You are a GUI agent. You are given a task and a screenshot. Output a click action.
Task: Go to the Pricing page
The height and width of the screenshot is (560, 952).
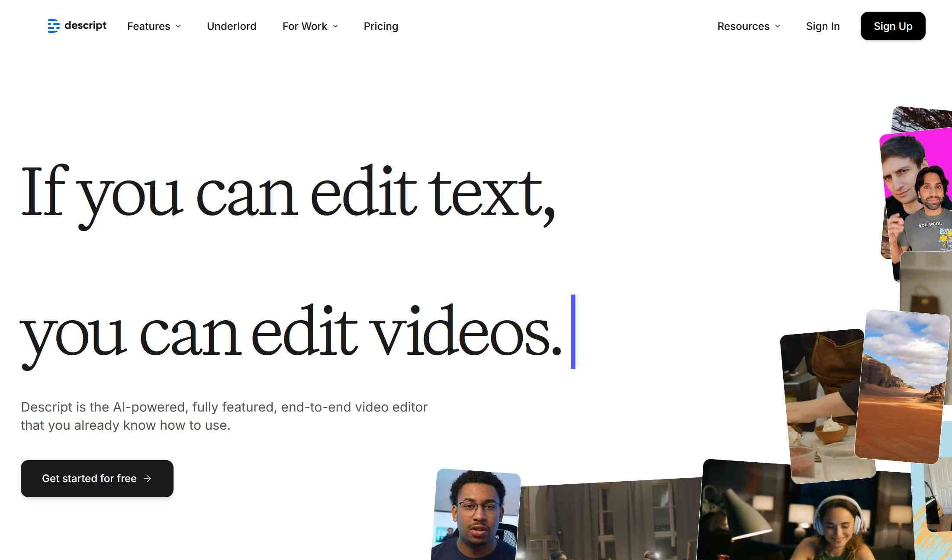pyautogui.click(x=381, y=26)
